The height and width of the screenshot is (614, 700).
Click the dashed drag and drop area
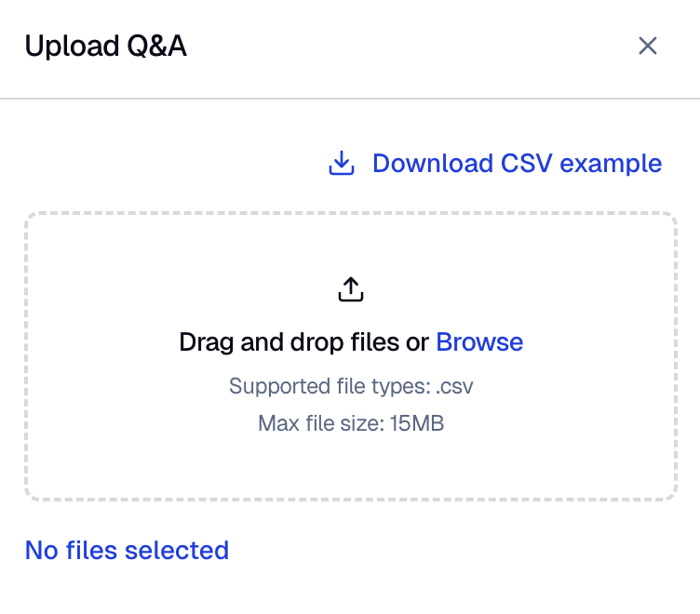coord(351,356)
